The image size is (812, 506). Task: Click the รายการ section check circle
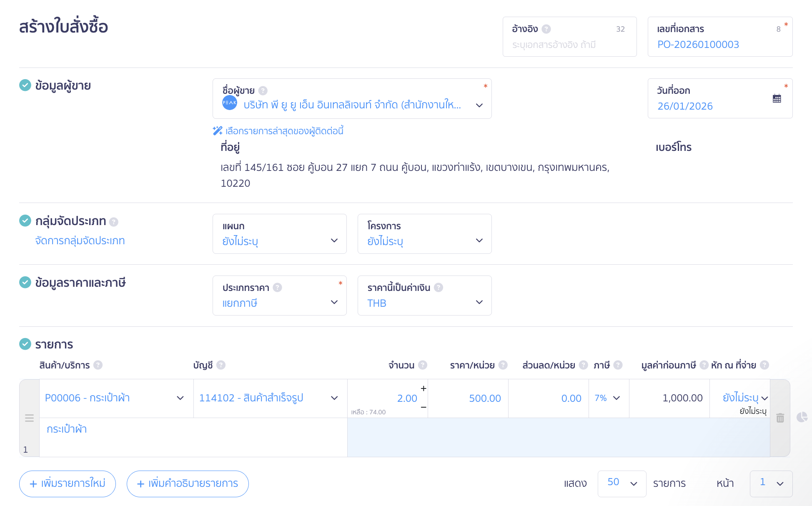pos(25,344)
